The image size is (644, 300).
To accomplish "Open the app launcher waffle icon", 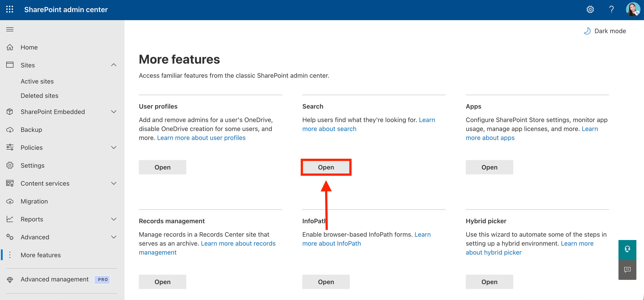I will tap(9, 9).
